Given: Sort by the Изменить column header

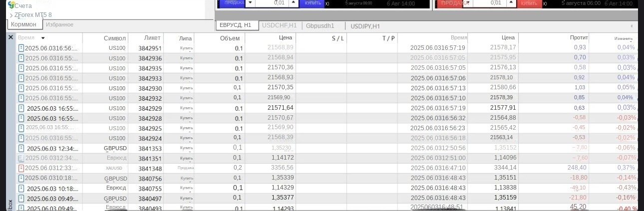Looking at the screenshot, I should click(x=624, y=38).
